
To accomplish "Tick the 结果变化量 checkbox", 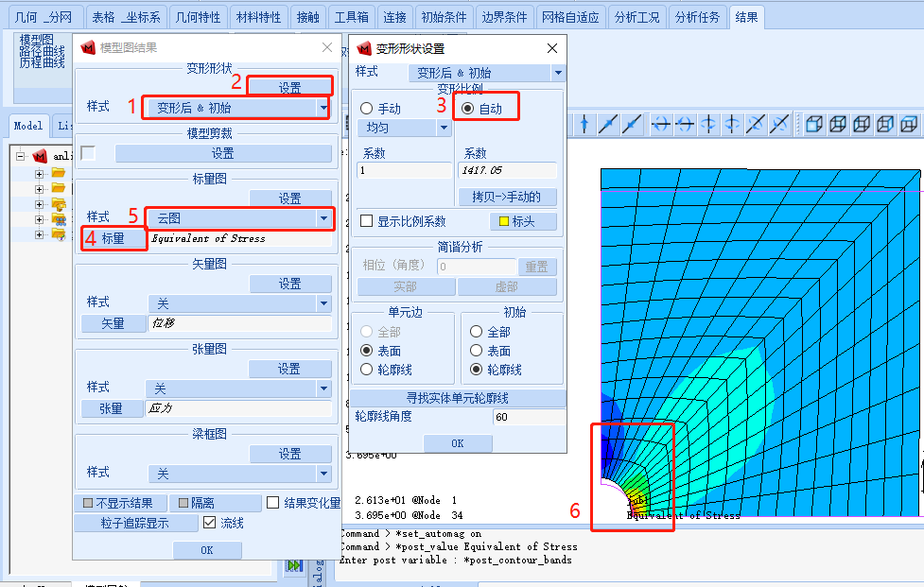I will point(272,502).
